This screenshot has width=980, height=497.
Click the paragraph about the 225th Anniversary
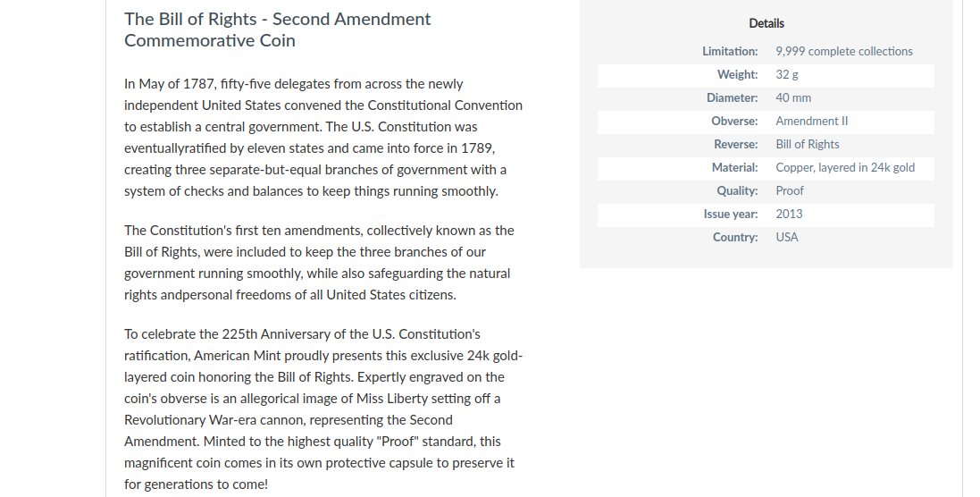pyautogui.click(x=323, y=409)
